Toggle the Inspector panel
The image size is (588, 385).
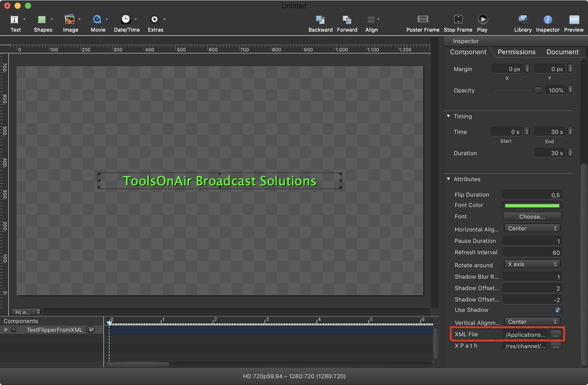(548, 20)
